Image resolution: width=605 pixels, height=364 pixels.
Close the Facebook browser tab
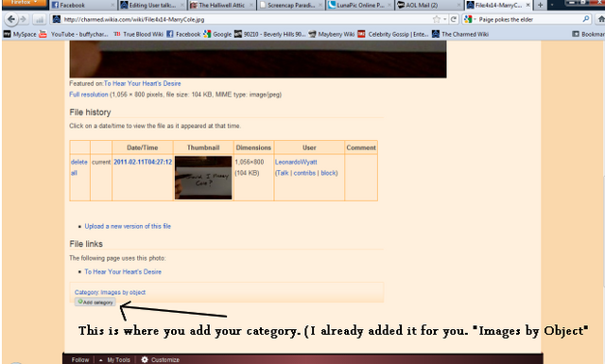pos(112,5)
